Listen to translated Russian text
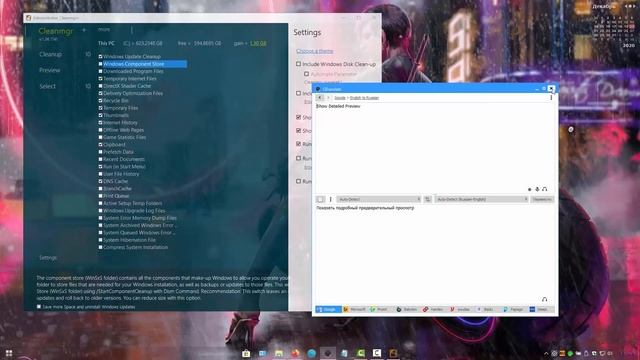This screenshot has height=360, width=640. [544, 300]
